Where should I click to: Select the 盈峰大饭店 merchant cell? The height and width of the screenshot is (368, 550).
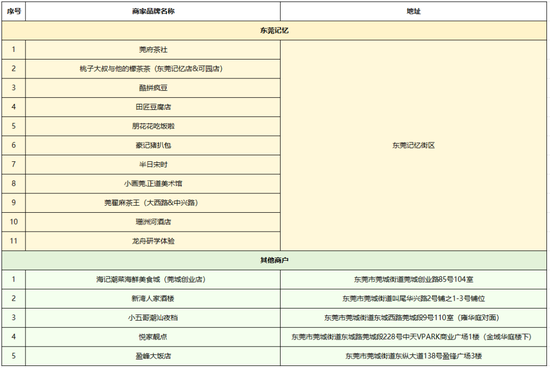tap(153, 356)
